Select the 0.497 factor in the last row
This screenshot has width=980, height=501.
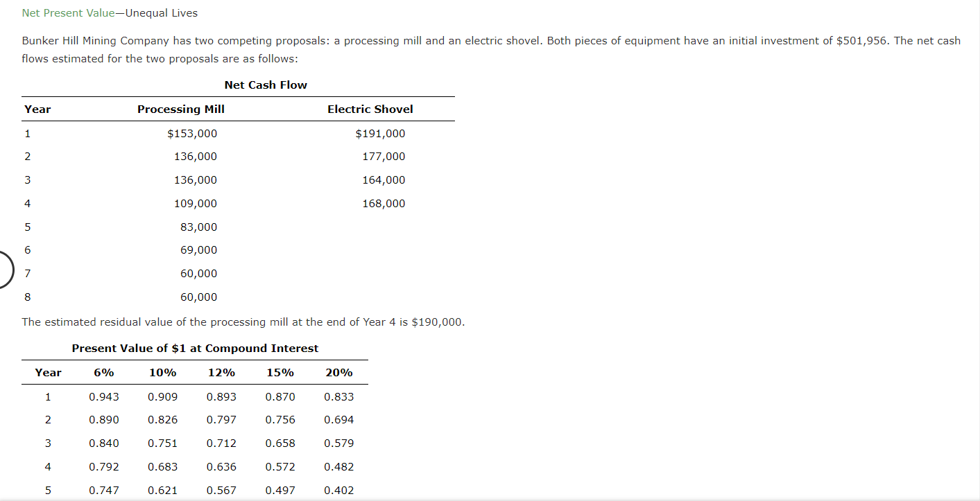pyautogui.click(x=280, y=491)
